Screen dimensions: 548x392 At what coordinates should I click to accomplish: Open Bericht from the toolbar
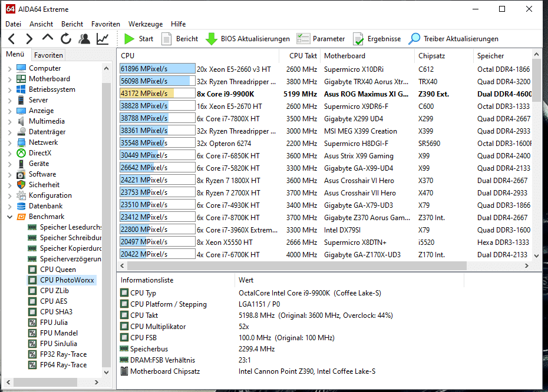(180, 39)
